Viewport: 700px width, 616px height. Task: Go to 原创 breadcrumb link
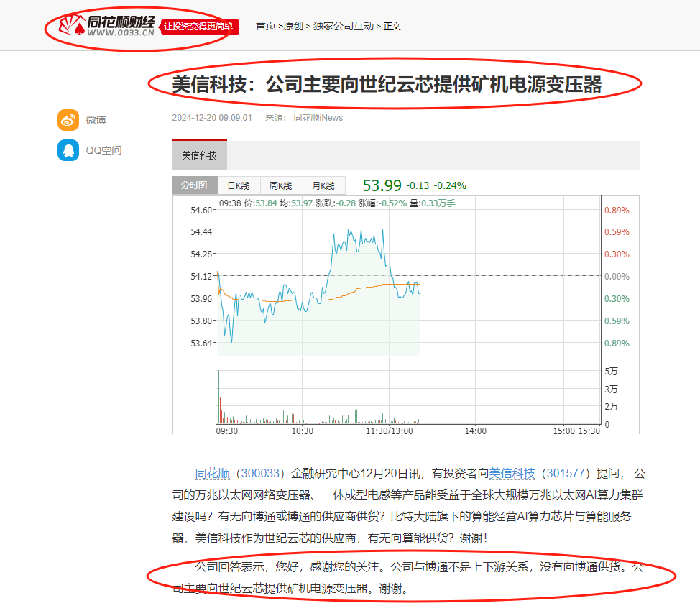coord(293,27)
